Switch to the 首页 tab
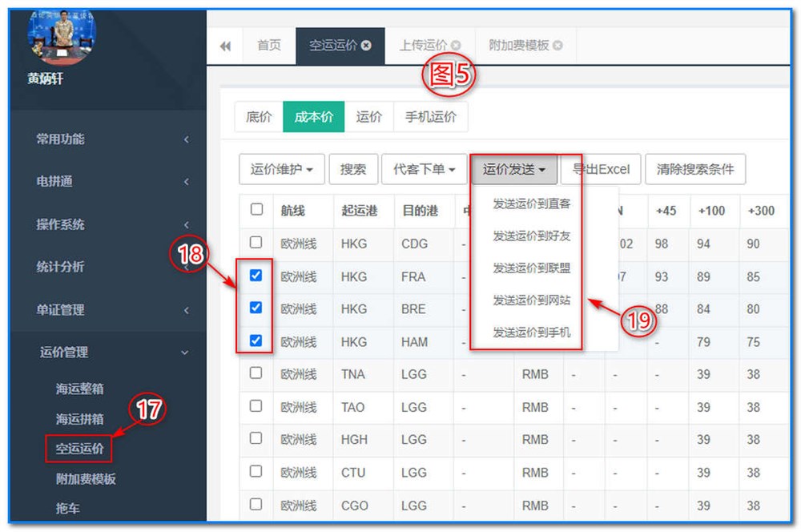The width and height of the screenshot is (801, 532). [268, 45]
